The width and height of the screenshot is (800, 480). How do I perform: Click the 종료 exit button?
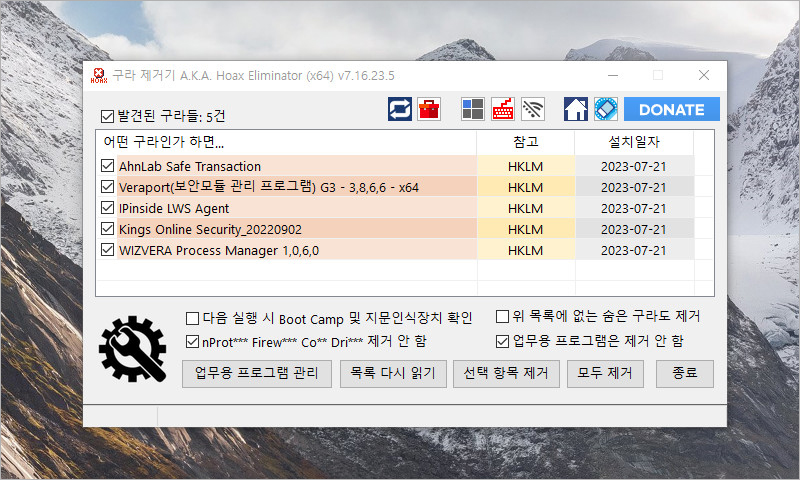coord(685,373)
